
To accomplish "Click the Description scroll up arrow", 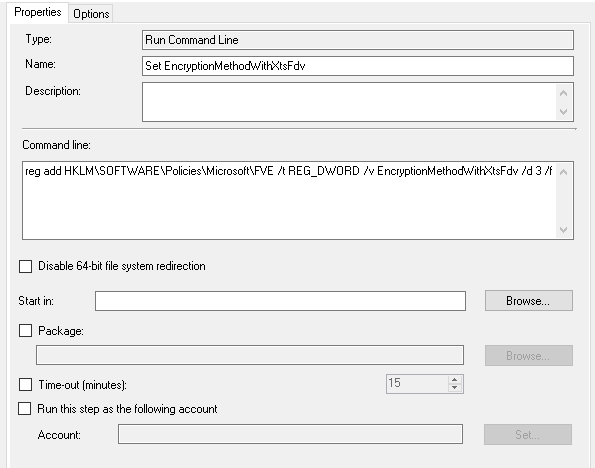I will [x=564, y=93].
